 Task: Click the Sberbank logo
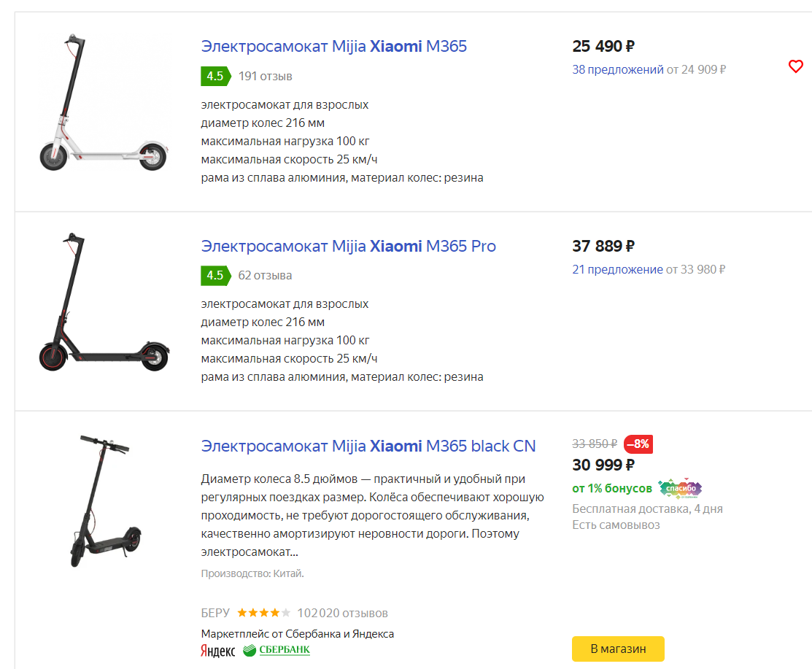[x=277, y=650]
